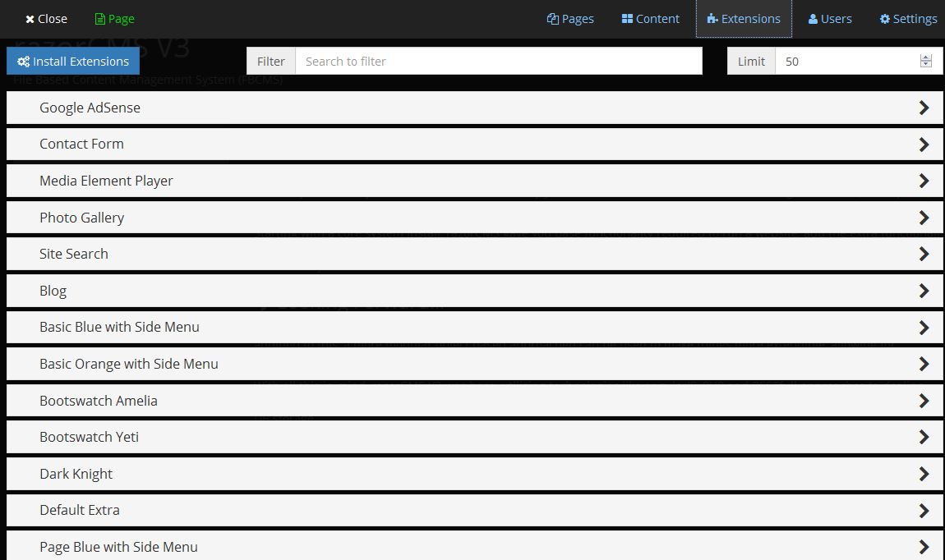Expand the Default Extra chevron
945x560 pixels.
tap(924, 511)
